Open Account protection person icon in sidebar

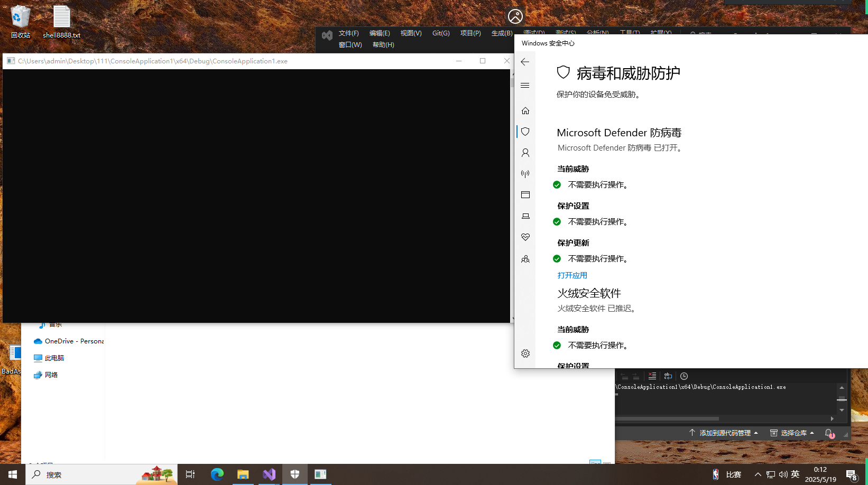(x=525, y=153)
